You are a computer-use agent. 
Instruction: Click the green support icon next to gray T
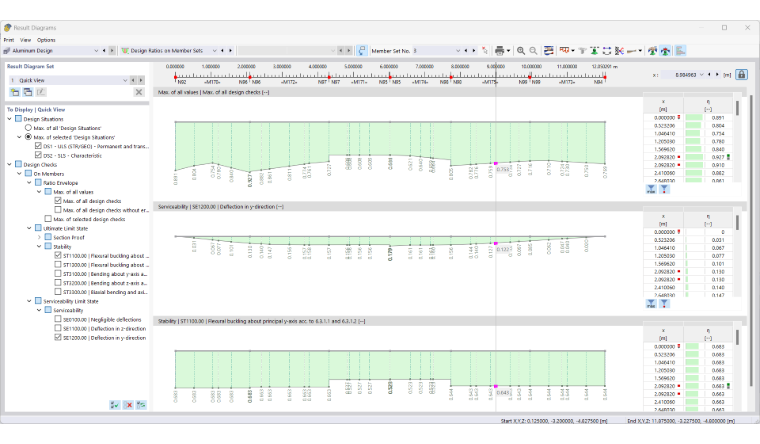tap(594, 50)
